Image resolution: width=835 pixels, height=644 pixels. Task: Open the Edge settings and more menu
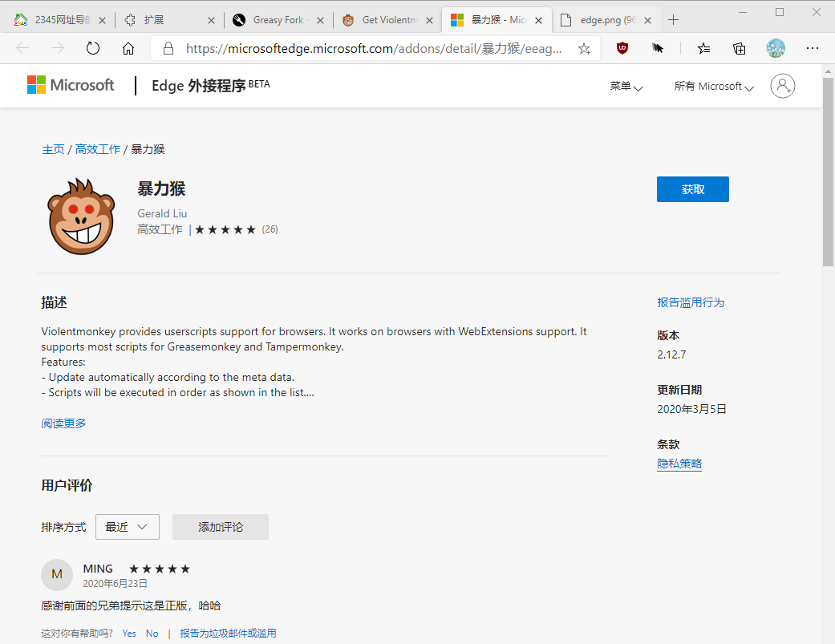(812, 48)
